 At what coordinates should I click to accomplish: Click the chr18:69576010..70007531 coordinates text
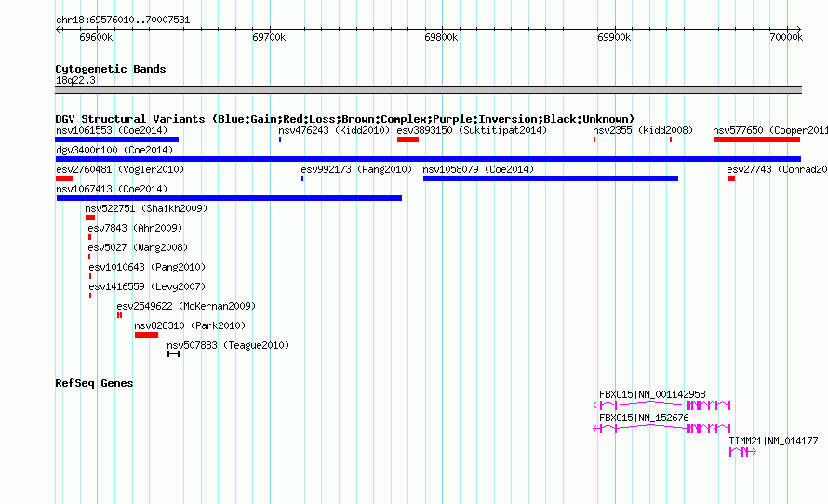point(123,20)
